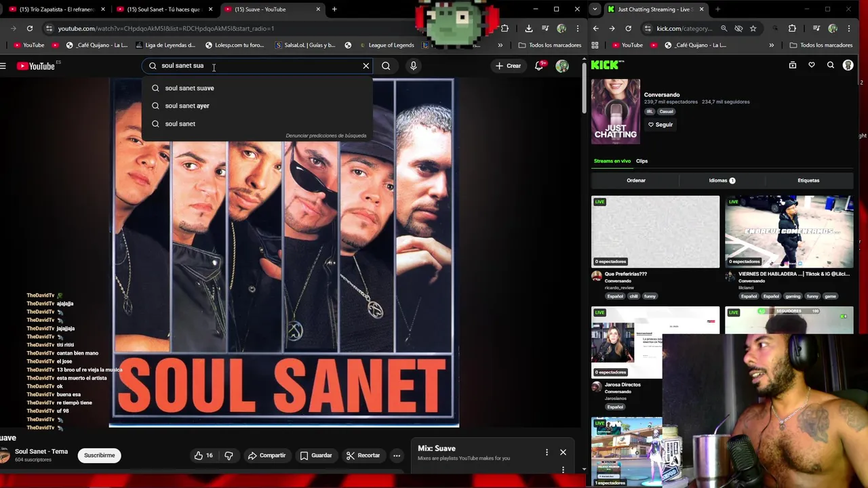Image resolution: width=868 pixels, height=488 pixels.
Task: Clear the YouTube search box with X
Action: tap(366, 66)
